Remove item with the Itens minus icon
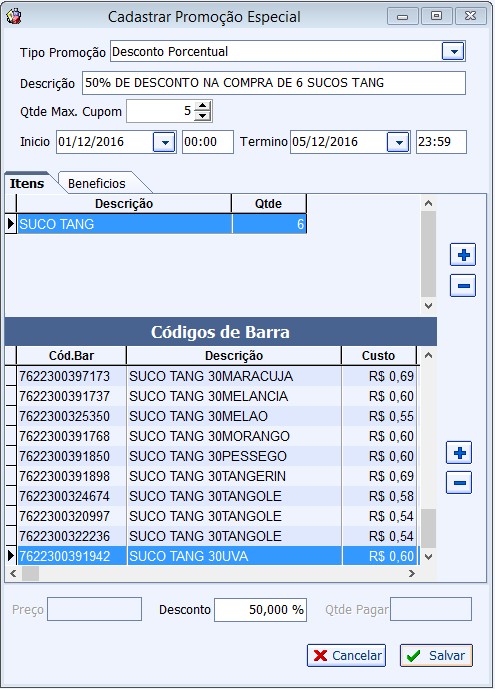This screenshot has width=495, height=689. 463,286
